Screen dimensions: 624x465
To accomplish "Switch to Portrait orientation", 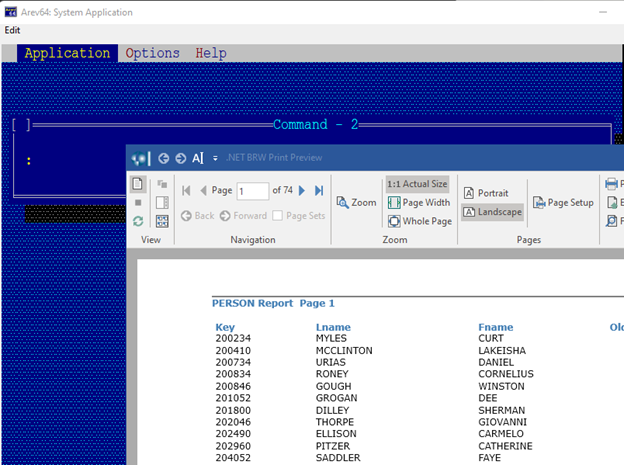I will coord(486,193).
